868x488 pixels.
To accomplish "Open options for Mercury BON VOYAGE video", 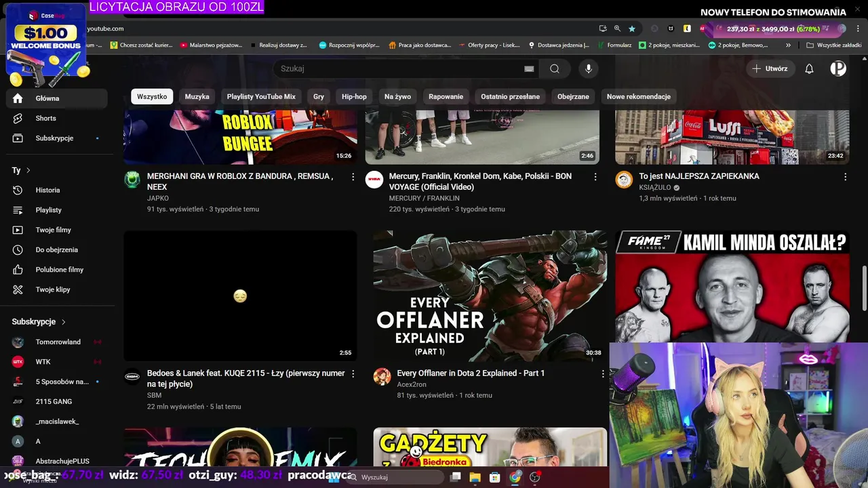I will point(595,177).
